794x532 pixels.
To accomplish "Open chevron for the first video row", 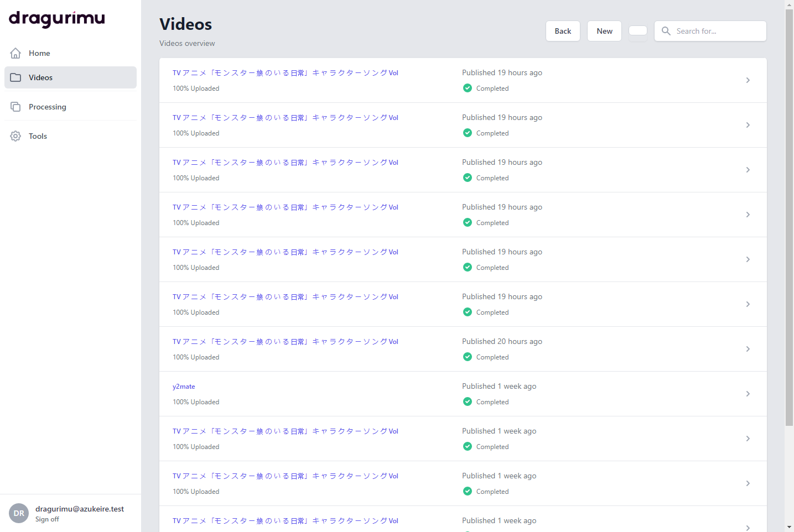I will point(748,80).
